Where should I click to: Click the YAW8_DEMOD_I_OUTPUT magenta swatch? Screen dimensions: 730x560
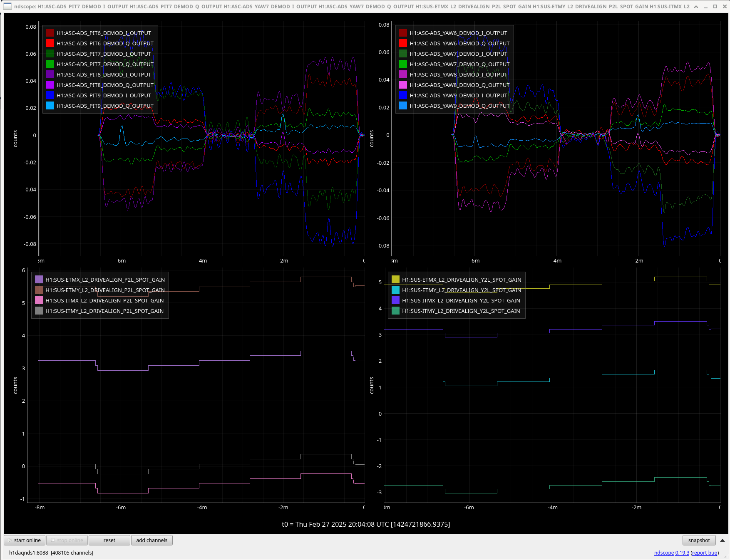pyautogui.click(x=403, y=74)
